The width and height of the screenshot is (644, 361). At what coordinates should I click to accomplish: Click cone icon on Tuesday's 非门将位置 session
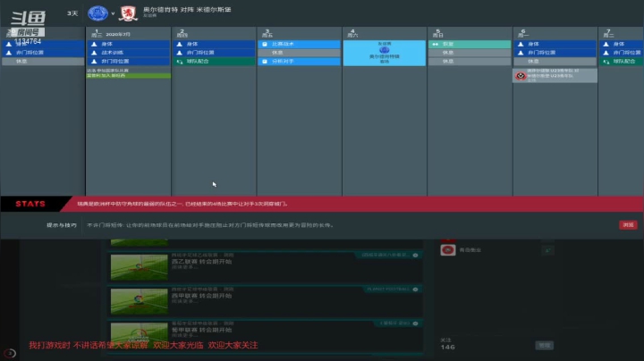[606, 53]
